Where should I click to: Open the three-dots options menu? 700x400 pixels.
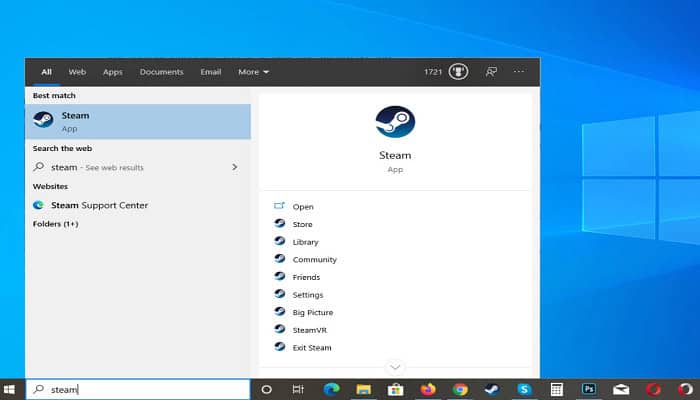pos(519,71)
